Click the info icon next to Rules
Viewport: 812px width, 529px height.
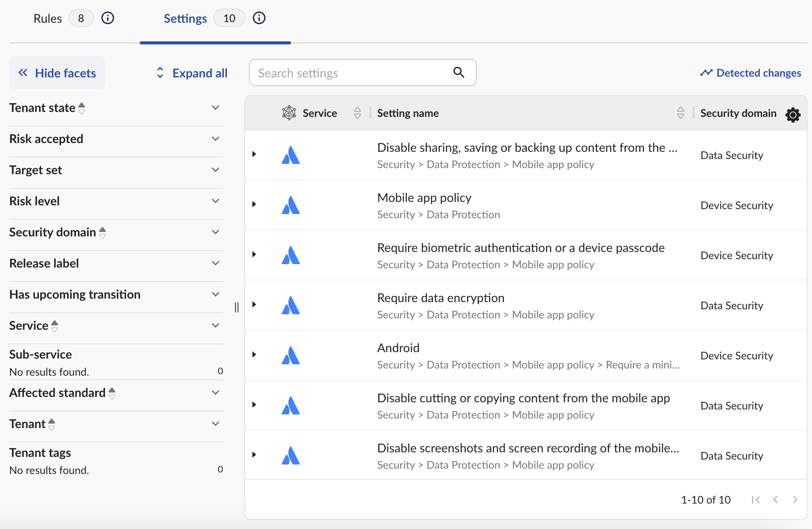click(x=108, y=18)
